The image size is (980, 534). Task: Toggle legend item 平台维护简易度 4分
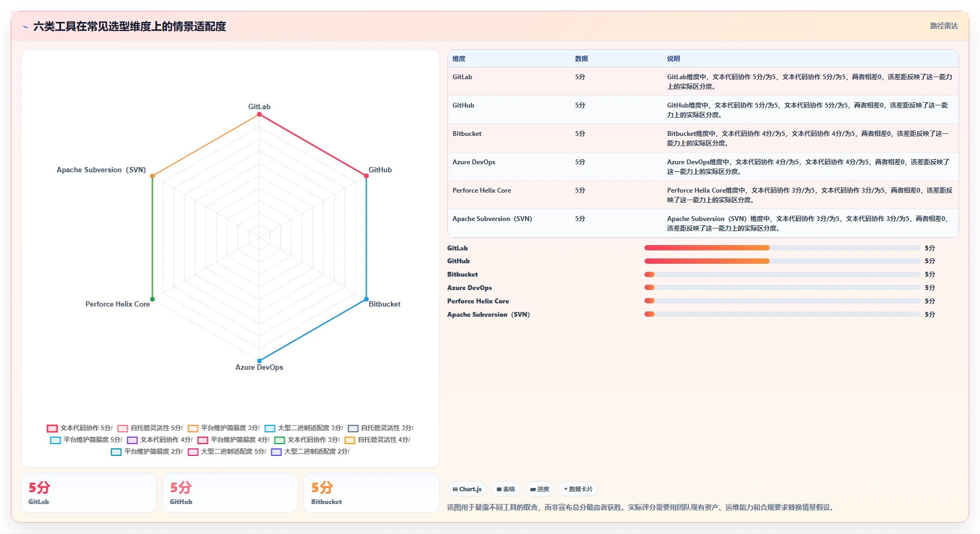pyautogui.click(x=233, y=440)
